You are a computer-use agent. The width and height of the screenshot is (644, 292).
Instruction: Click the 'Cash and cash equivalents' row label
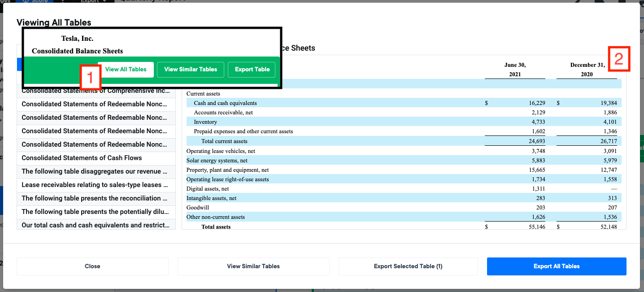(x=225, y=103)
